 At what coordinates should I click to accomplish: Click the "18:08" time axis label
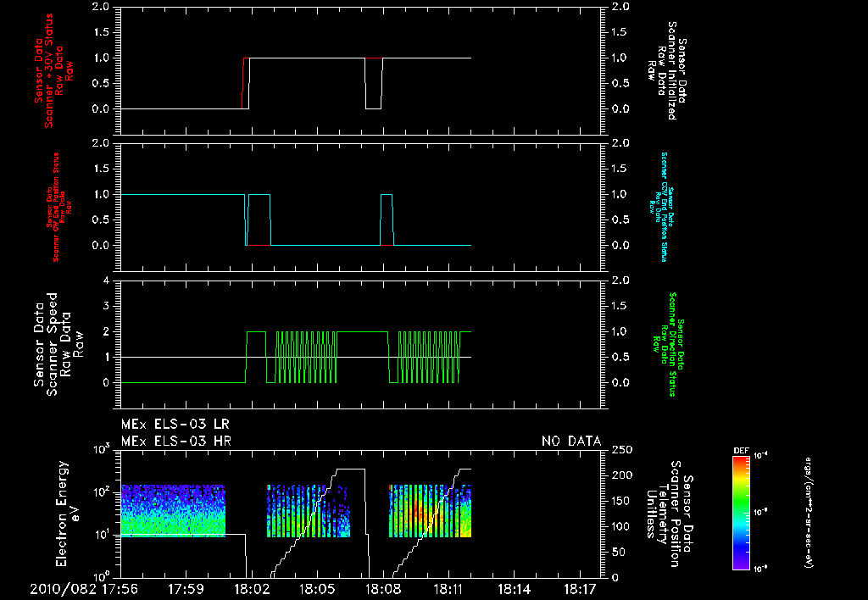click(382, 589)
